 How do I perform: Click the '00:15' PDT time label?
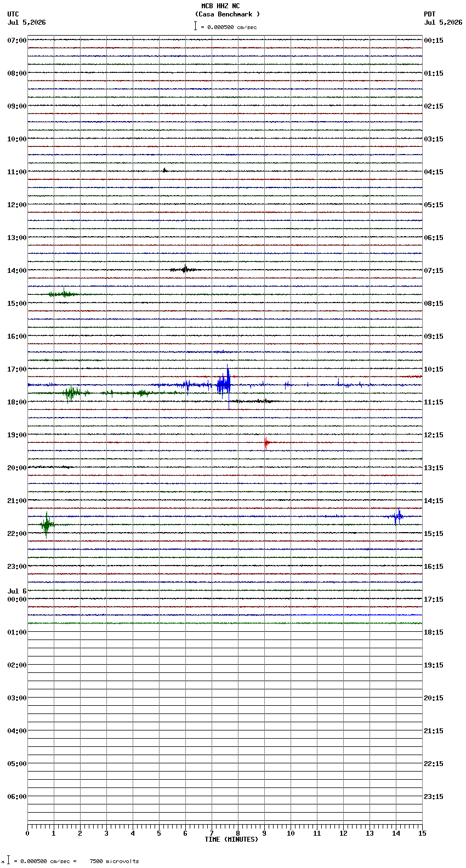434,41
